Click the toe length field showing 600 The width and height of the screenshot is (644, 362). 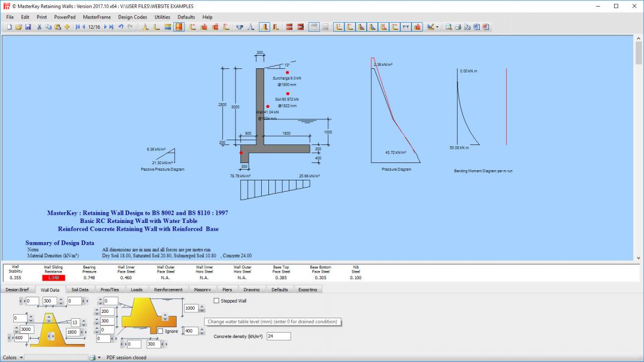pyautogui.click(x=22, y=338)
